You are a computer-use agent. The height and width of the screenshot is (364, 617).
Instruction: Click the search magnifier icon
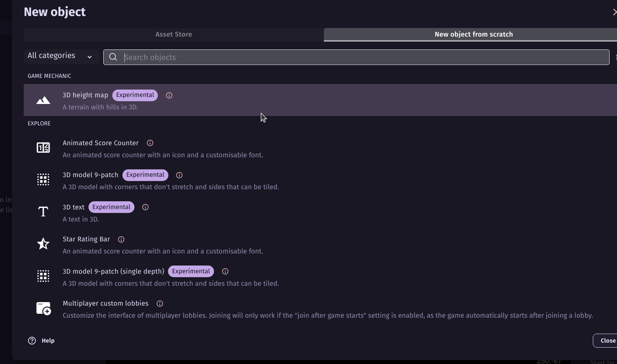[113, 57]
